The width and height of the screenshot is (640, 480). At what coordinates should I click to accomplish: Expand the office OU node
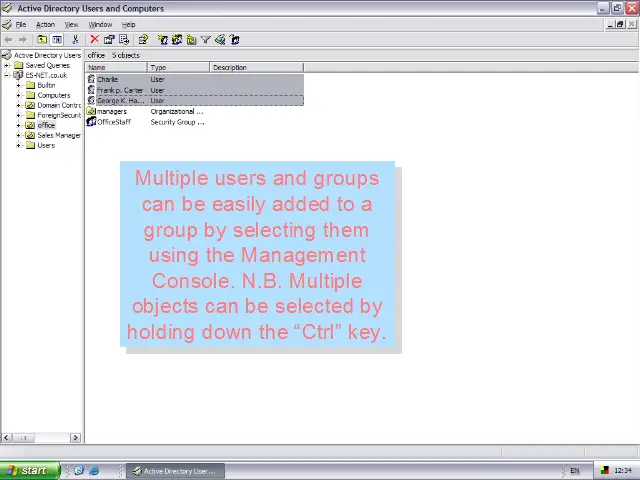click(x=18, y=125)
